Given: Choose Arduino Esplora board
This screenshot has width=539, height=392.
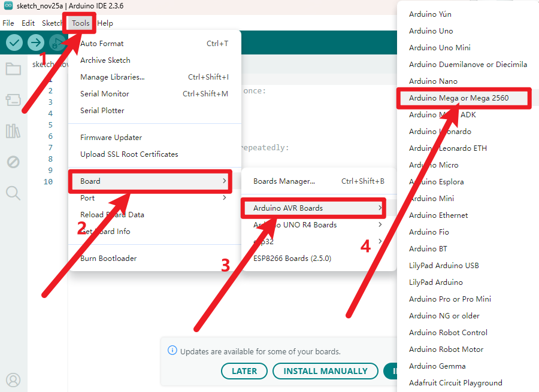Looking at the screenshot, I should 468,182.
